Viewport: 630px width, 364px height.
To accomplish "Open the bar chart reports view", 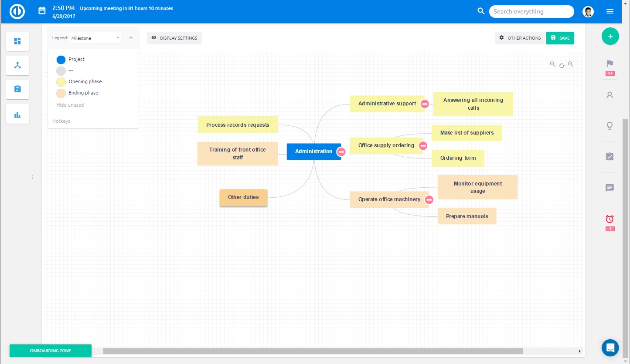I will 17,114.
